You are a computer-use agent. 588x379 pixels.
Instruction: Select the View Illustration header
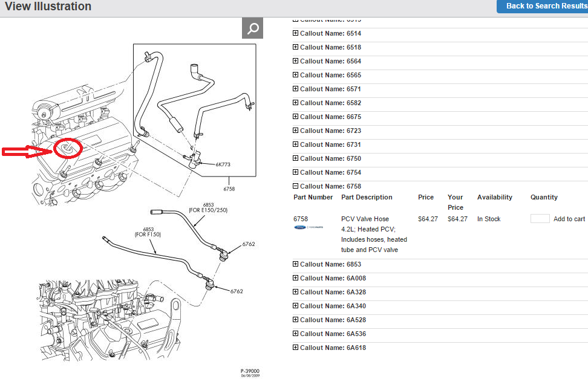click(48, 7)
